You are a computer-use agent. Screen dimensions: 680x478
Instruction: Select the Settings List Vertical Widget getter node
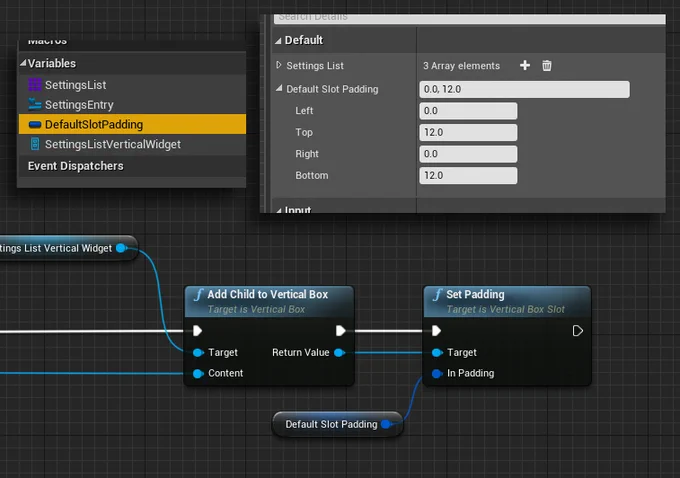(69, 248)
